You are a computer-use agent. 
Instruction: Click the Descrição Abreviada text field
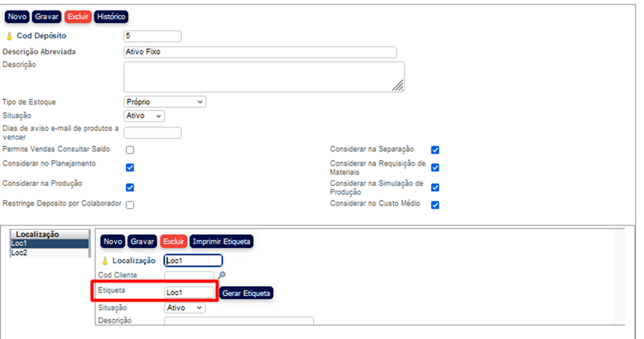point(260,52)
